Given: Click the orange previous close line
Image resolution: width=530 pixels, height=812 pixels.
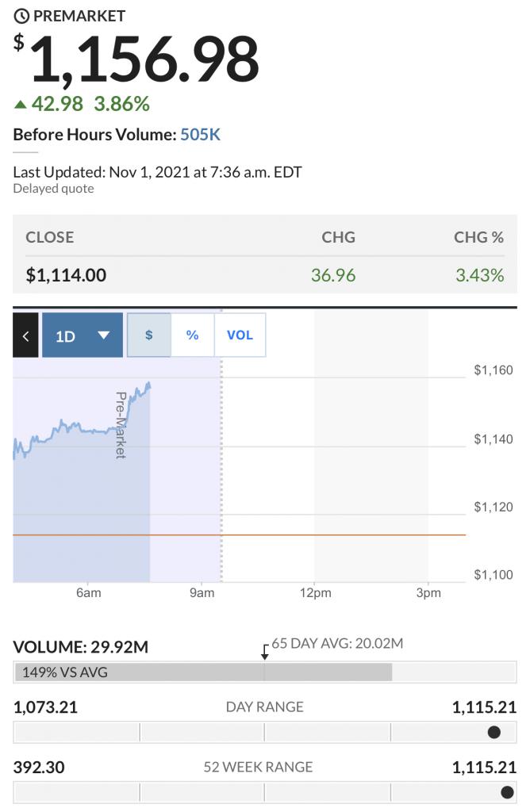Looking at the screenshot, I should [x=240, y=534].
